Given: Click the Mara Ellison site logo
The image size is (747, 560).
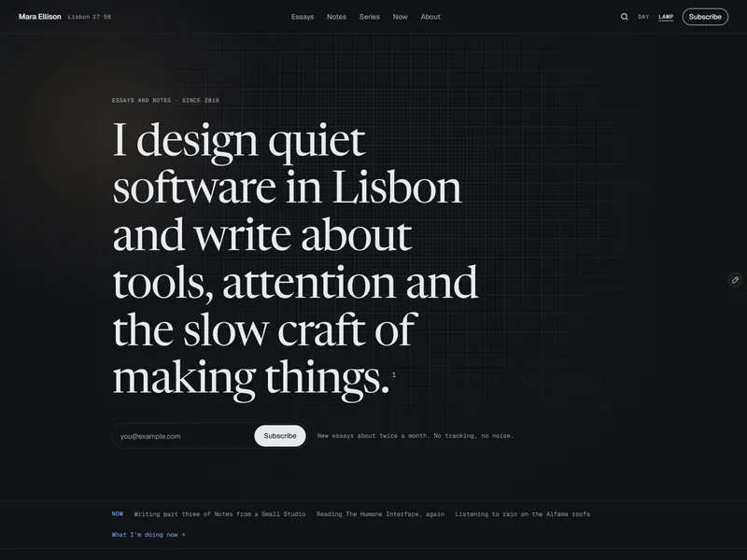Looking at the screenshot, I should 40,17.
